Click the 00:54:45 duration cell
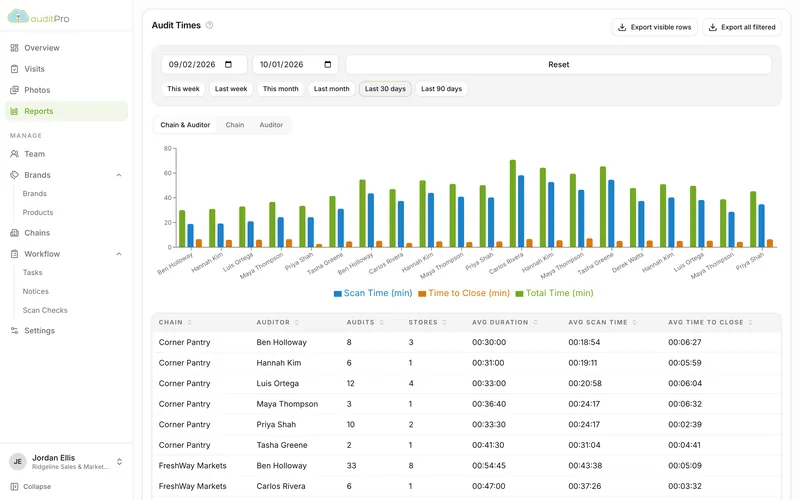The image size is (800, 500). (489, 466)
